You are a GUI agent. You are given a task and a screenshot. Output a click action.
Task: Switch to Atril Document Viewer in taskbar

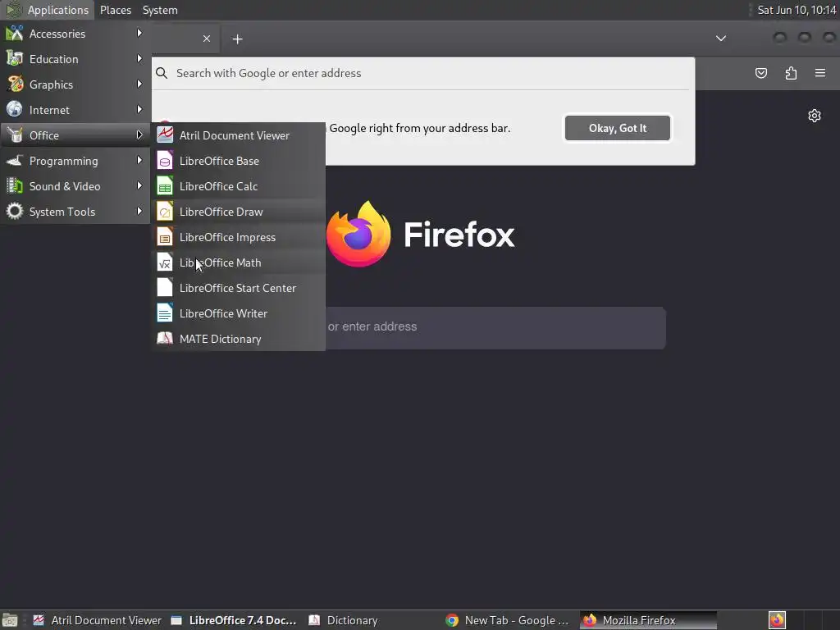[98, 620]
